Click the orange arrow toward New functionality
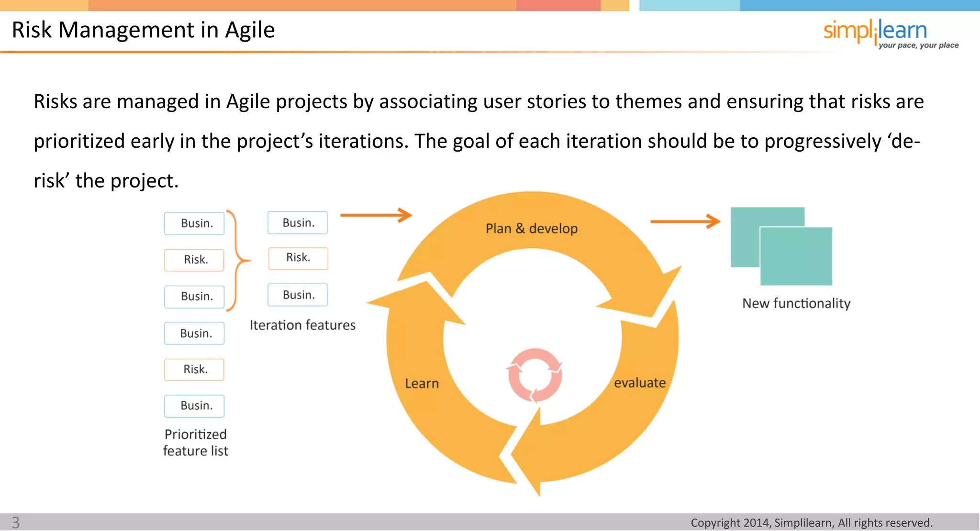The height and width of the screenshot is (531, 980). 685,221
